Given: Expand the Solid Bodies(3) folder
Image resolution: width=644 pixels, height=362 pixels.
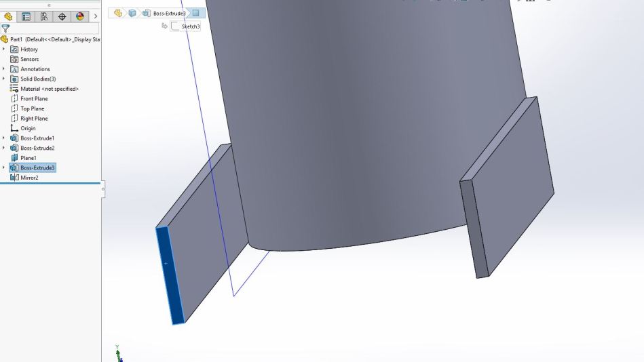Looking at the screenshot, I should coord(4,79).
